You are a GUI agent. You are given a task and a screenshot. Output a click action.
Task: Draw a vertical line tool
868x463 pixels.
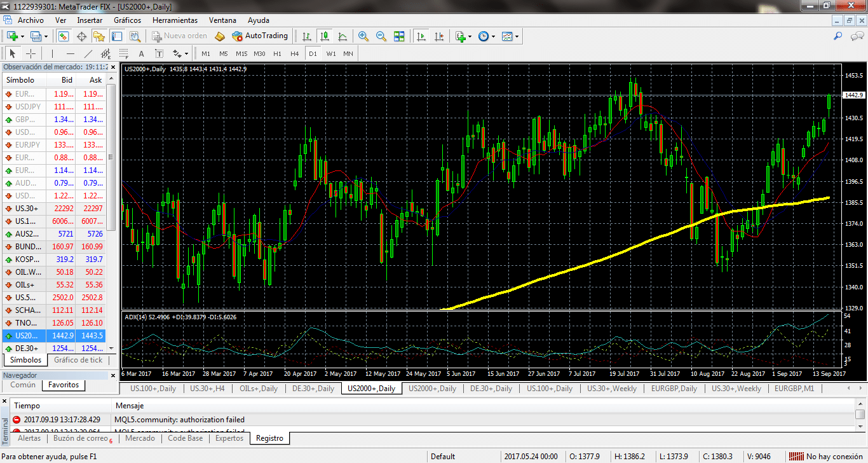pos(52,53)
